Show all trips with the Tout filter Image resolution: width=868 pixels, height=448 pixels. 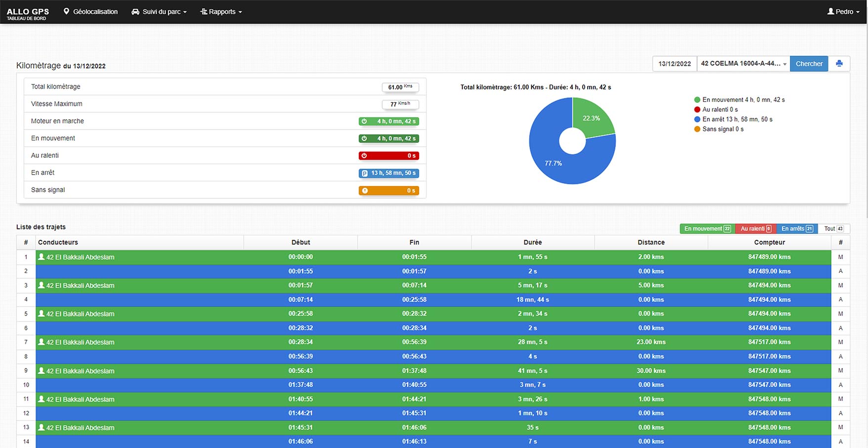[833, 228]
